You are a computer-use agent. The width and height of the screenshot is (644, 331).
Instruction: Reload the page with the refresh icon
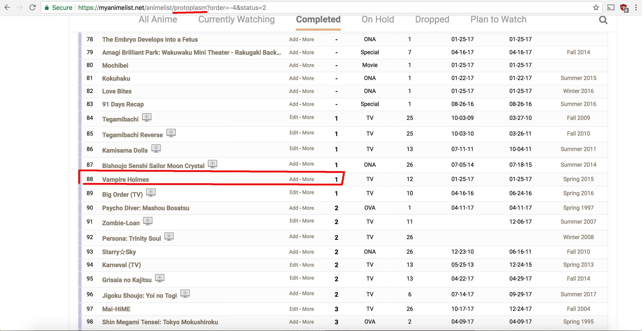tap(32, 8)
